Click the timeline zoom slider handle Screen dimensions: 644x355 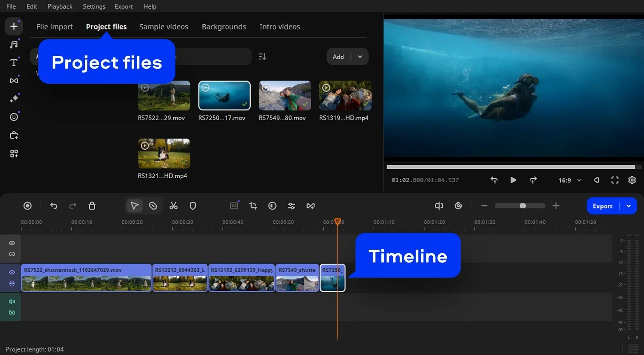tap(522, 206)
